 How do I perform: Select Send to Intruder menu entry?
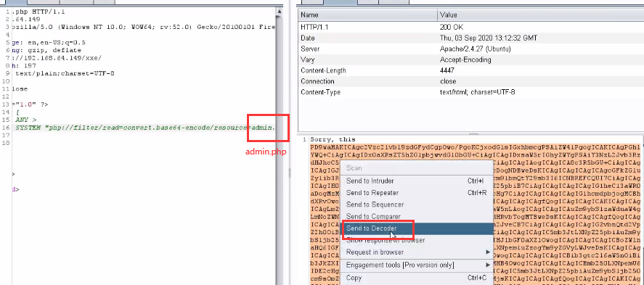pos(370,181)
